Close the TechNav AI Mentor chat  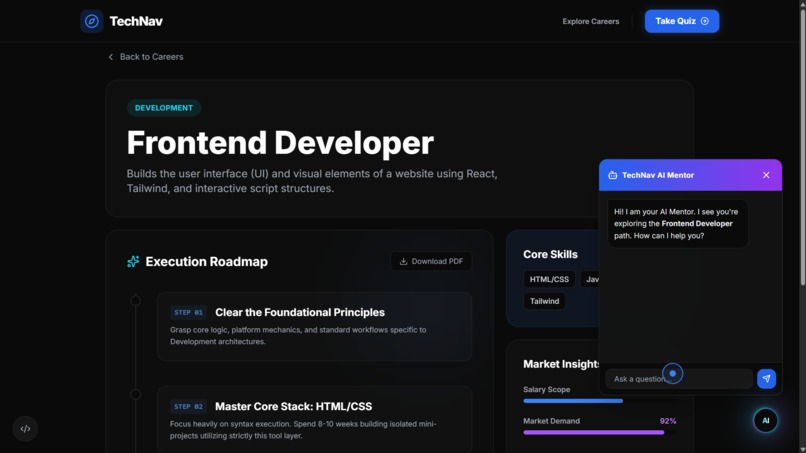point(766,175)
